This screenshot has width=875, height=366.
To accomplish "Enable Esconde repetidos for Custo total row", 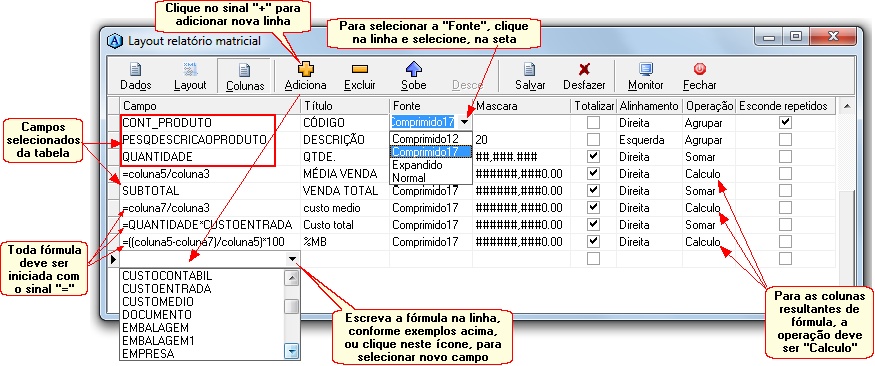I will point(786,225).
